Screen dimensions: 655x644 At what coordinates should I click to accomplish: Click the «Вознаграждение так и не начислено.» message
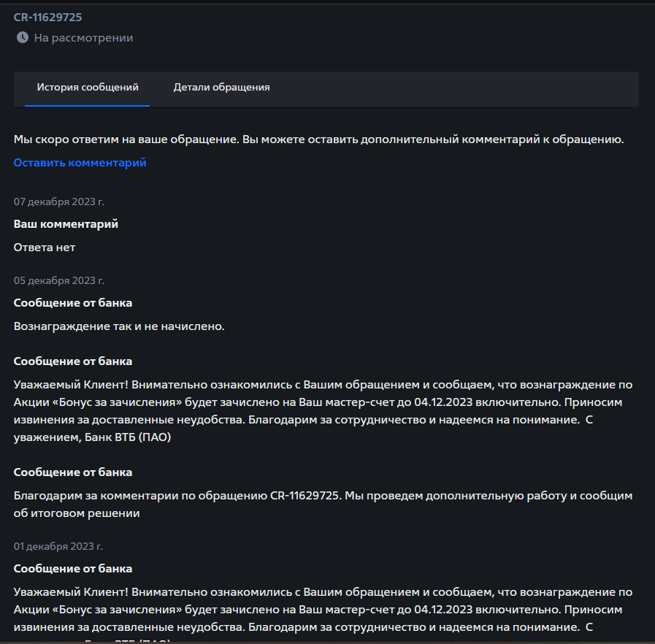119,326
